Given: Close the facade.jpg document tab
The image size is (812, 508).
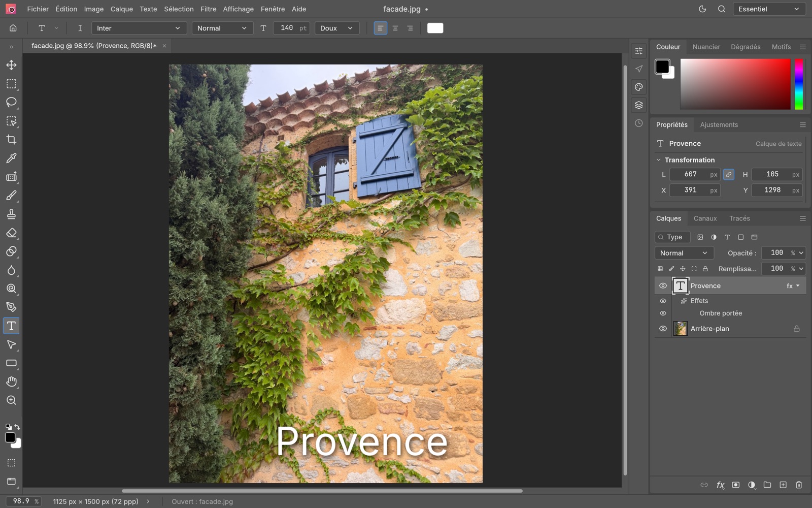Looking at the screenshot, I should [x=164, y=46].
